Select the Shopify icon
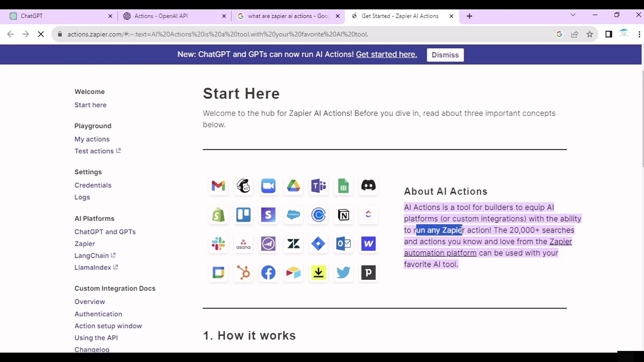The height and width of the screenshot is (362, 644). [218, 215]
